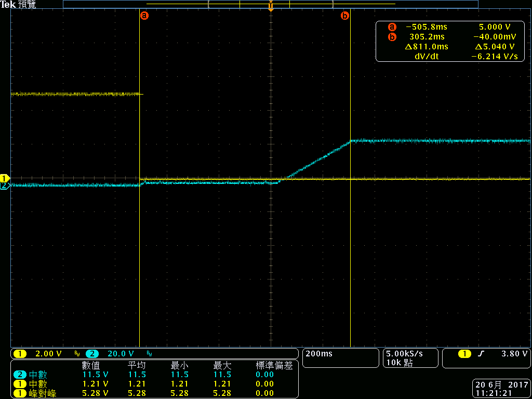Screen dimensions: 532x399
Task: Click the rising edge trigger slope icon
Action: [x=480, y=354]
